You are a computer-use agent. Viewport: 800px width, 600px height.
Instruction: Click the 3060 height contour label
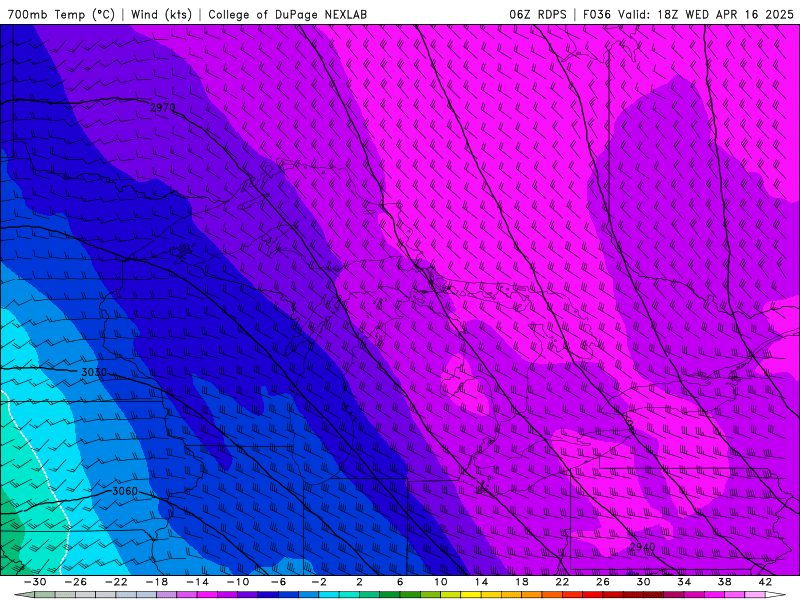(x=125, y=491)
